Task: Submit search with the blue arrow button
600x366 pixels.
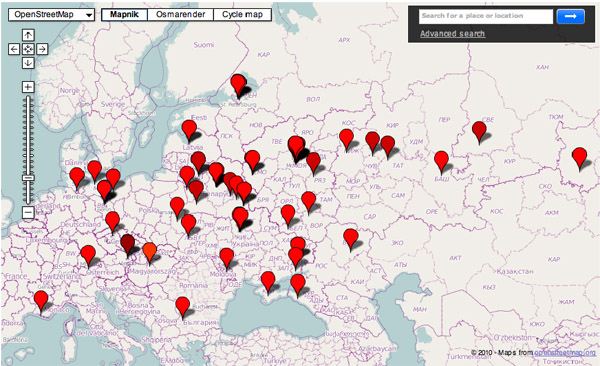Action: point(571,16)
